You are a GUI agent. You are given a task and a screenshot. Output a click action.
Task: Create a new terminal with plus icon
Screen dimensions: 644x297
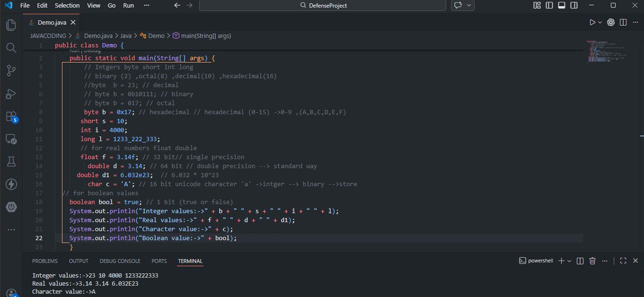coord(561,260)
